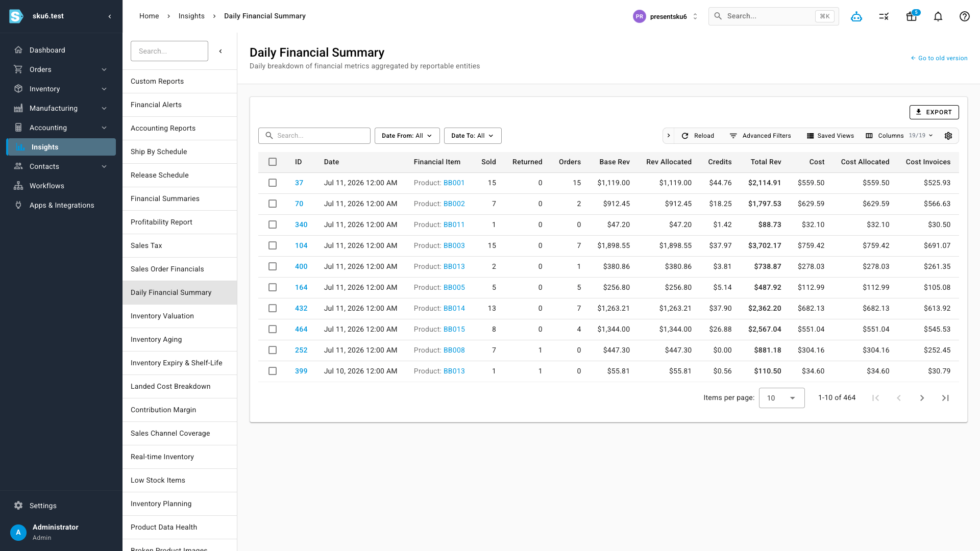Check the row with ID 399
Viewport: 980px width, 551px height.
tap(273, 371)
